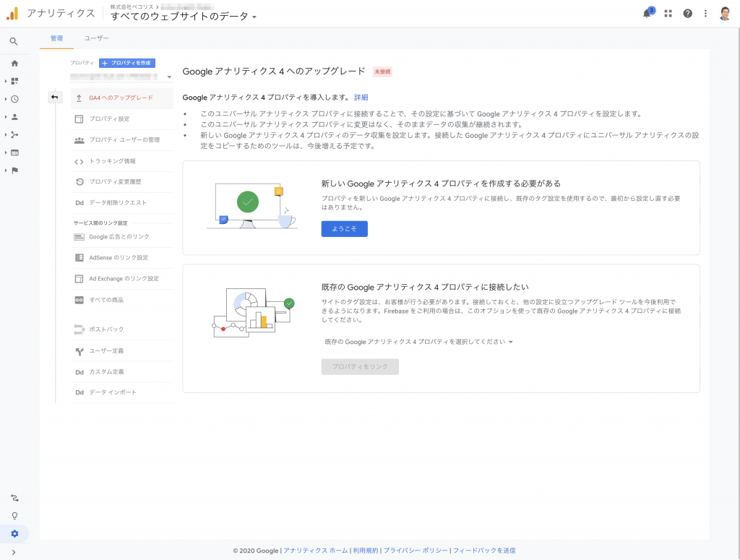Open the Google apps grid icon
The width and height of the screenshot is (740, 560).
coord(668,14)
